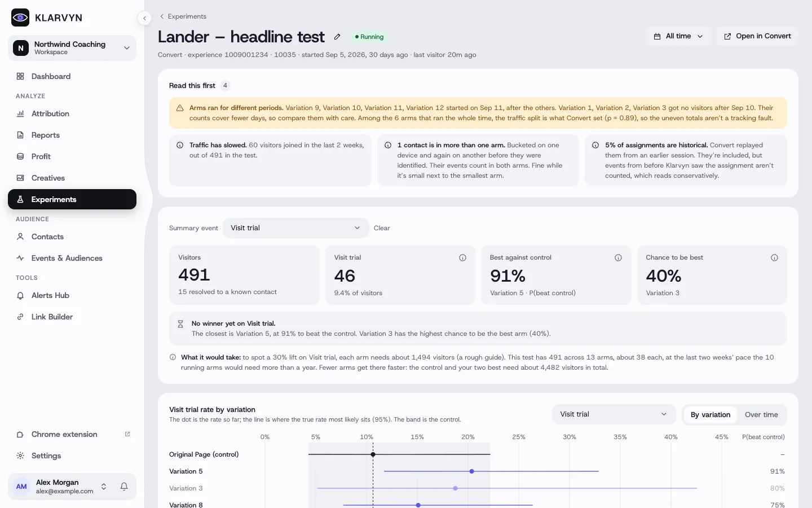Click the Traffic has slowed notice
The width and height of the screenshot is (812, 508).
270,160
